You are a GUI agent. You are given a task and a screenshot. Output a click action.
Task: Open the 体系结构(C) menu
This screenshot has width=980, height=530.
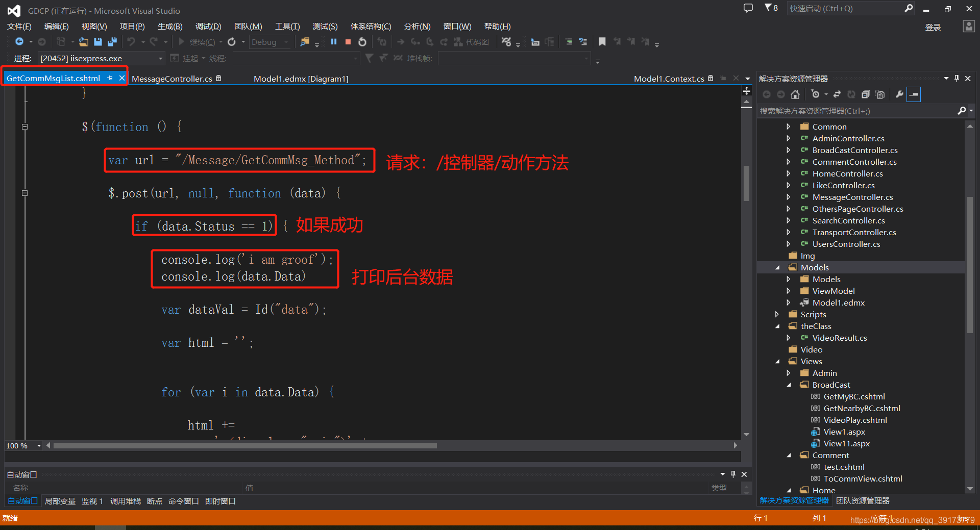point(371,27)
